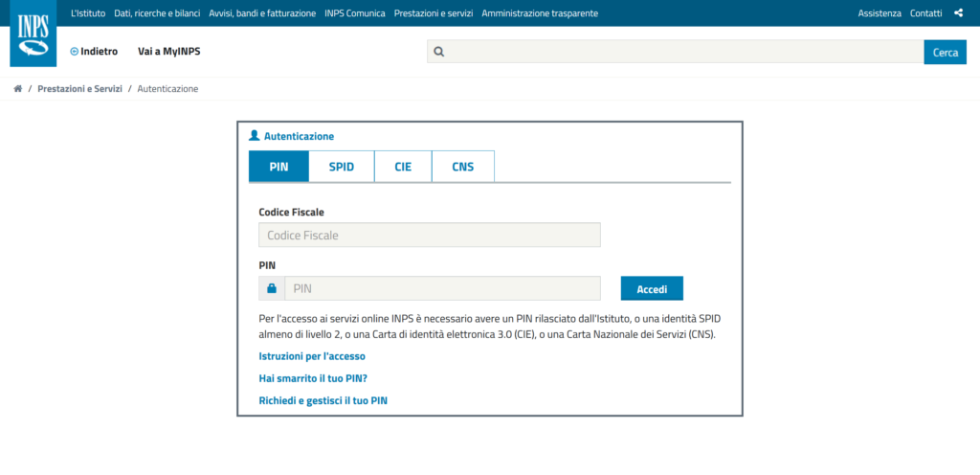The image size is (980, 475).
Task: Focus the Codice Fiscale input field
Action: [x=430, y=235]
